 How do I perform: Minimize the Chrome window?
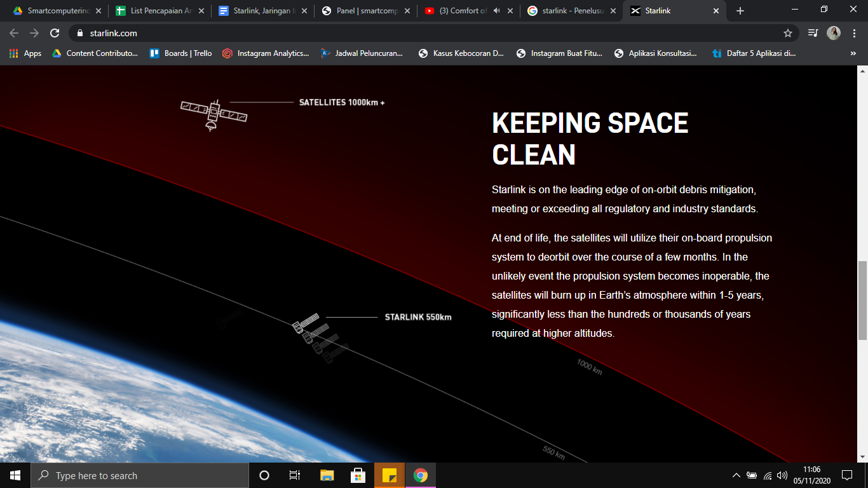pos(795,10)
